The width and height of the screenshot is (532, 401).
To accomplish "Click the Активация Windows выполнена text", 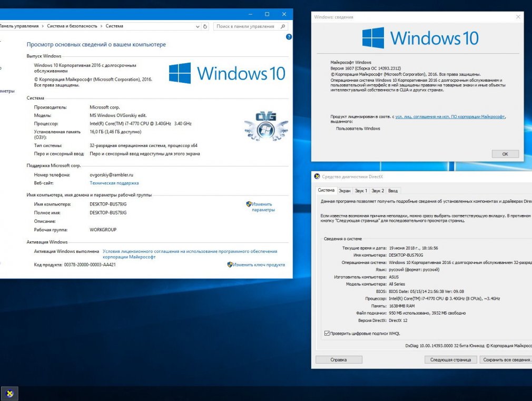I will pos(66,251).
